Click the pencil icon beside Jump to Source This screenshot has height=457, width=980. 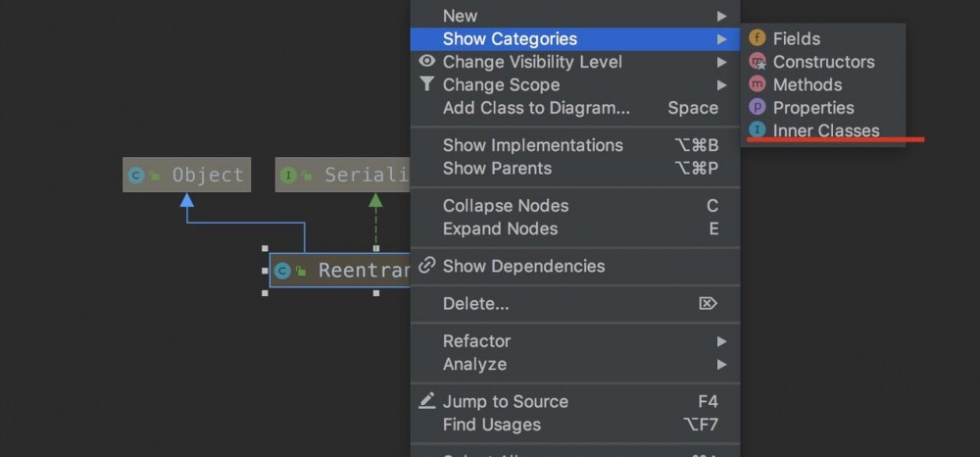tap(427, 401)
